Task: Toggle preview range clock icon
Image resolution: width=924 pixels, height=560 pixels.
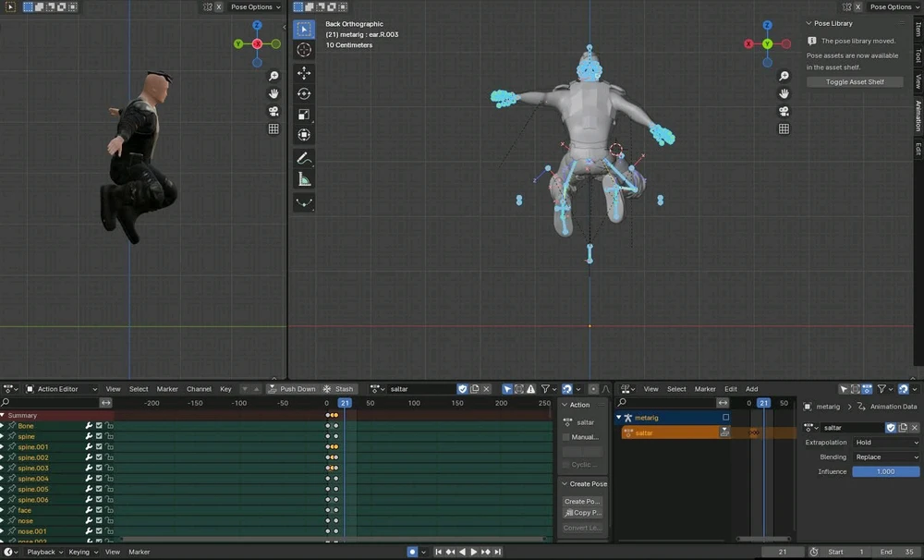Action: [x=814, y=552]
